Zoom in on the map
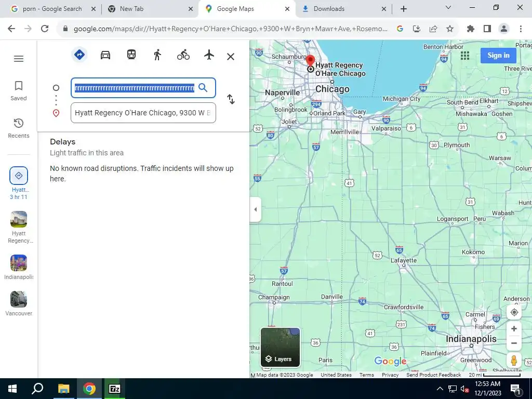532x399 pixels. pyautogui.click(x=514, y=328)
